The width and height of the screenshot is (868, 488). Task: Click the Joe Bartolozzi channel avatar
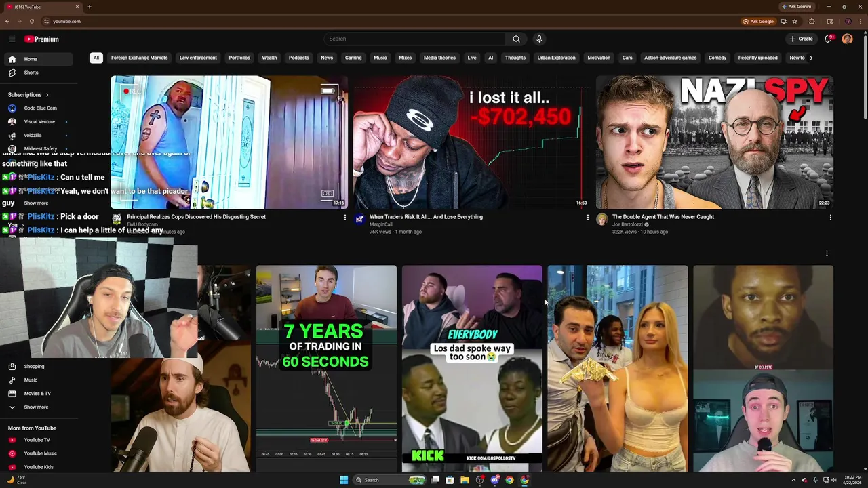tap(601, 219)
